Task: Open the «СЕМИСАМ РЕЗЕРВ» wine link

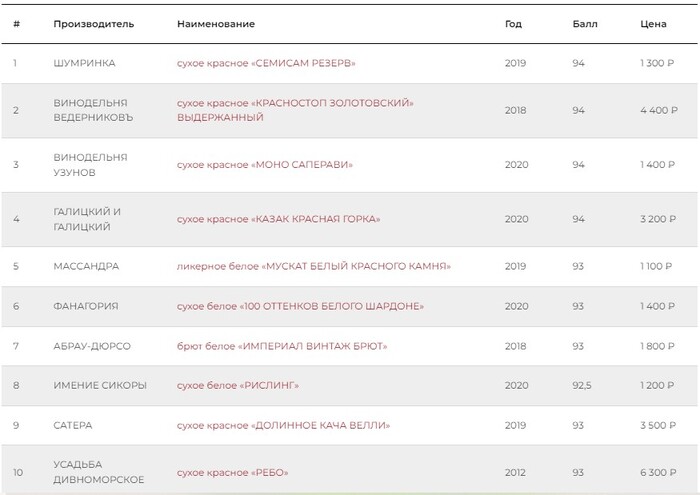Action: (x=265, y=63)
